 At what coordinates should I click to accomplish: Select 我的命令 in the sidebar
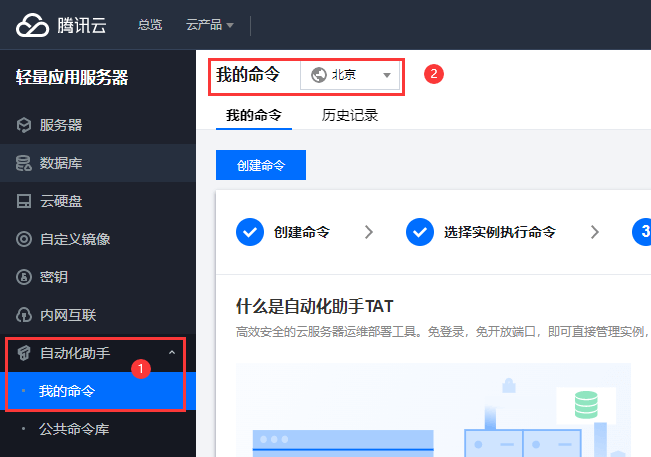click(68, 391)
